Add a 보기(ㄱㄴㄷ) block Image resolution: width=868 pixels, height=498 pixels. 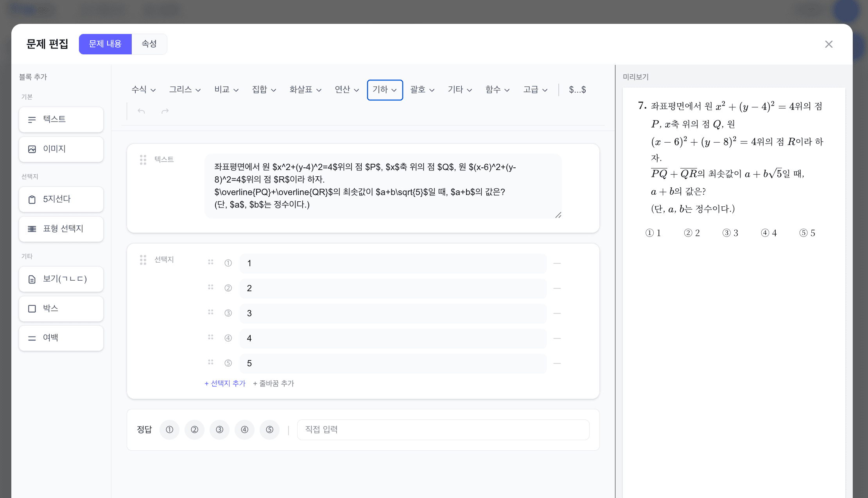[61, 279]
